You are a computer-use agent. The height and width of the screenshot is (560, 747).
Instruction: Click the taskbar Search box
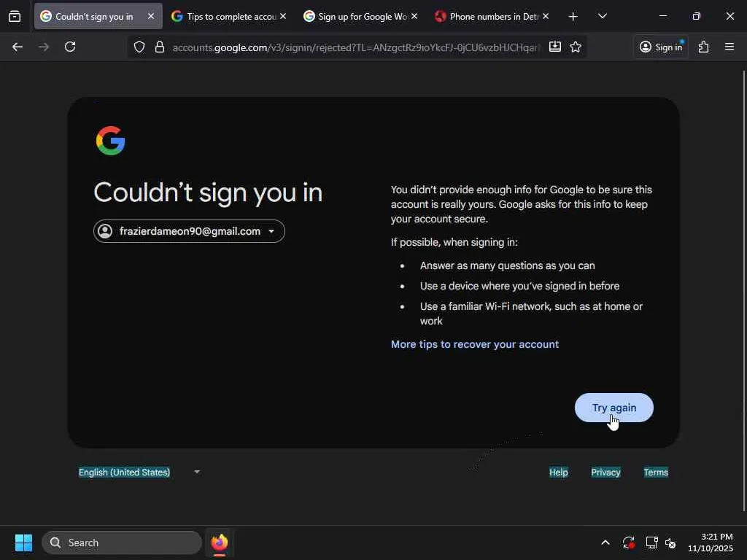[x=122, y=542]
